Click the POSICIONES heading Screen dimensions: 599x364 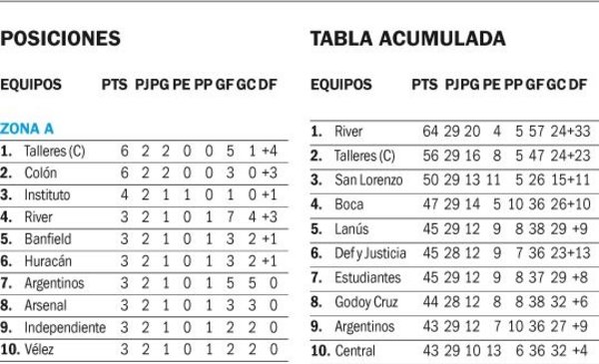point(60,39)
